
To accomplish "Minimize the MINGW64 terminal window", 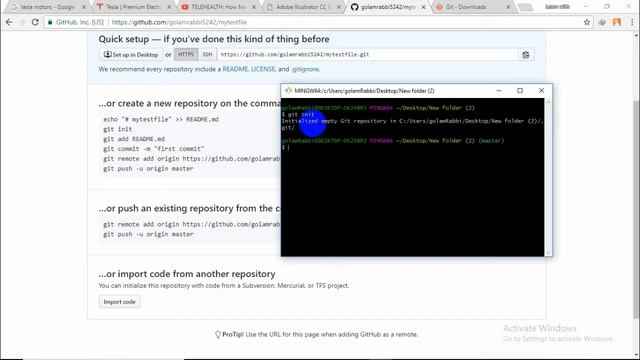I will (x=499, y=91).
